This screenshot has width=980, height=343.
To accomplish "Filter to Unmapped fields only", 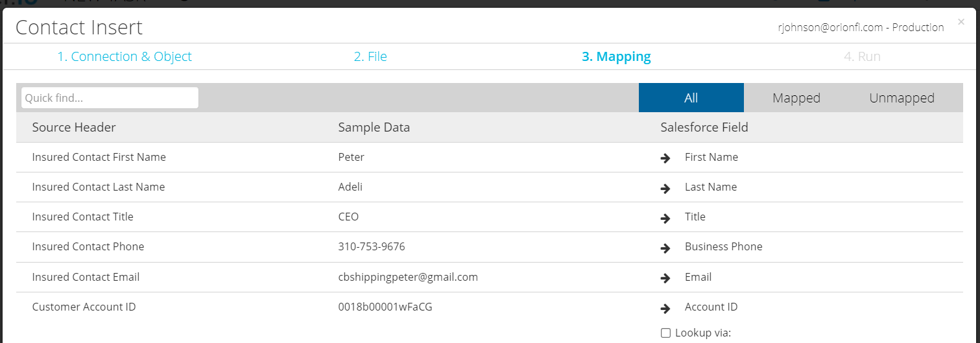I will pos(902,98).
